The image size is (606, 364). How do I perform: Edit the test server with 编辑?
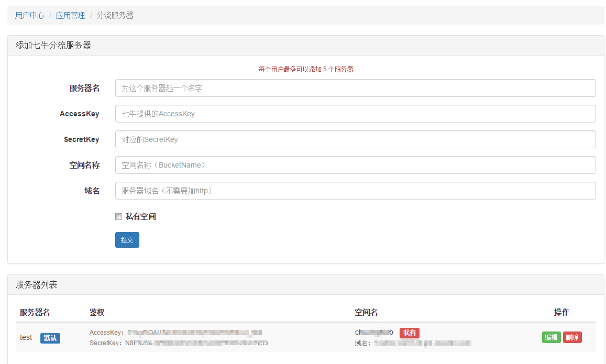click(551, 337)
